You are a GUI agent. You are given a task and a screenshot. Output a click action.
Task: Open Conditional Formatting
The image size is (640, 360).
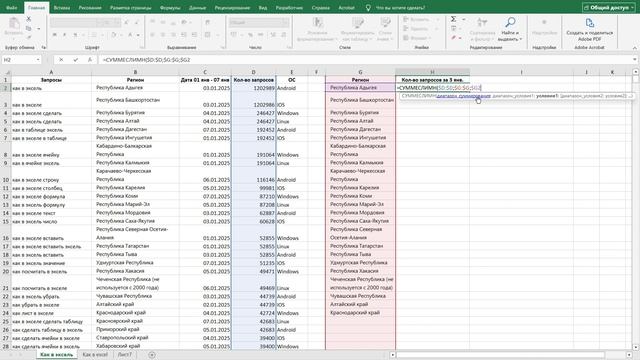click(318, 29)
